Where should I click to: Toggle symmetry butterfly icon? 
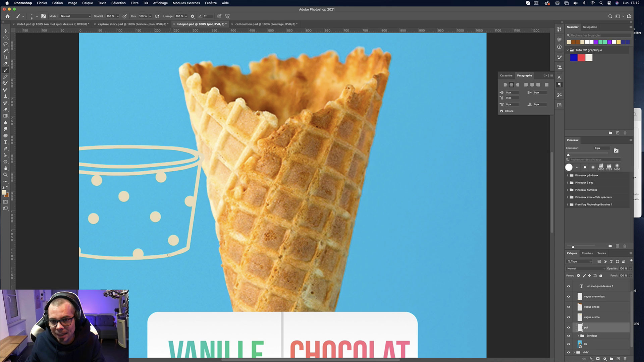click(x=227, y=16)
